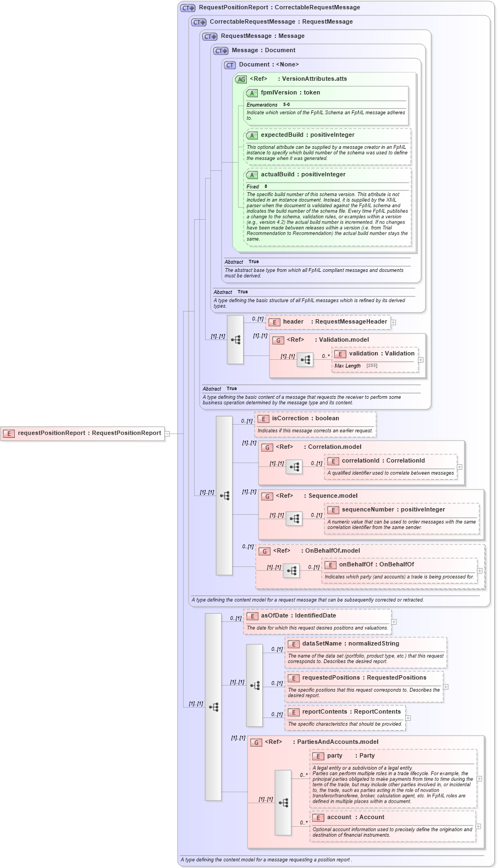Expand the party element plus box
Viewport: 497px width, 868px height.
[479, 779]
